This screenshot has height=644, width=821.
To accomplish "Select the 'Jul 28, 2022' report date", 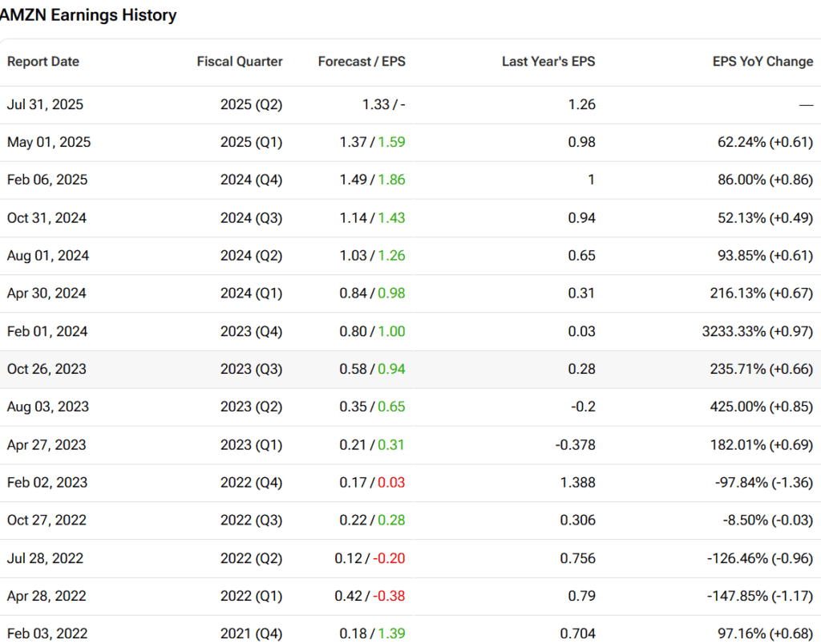I will pyautogui.click(x=45, y=559).
